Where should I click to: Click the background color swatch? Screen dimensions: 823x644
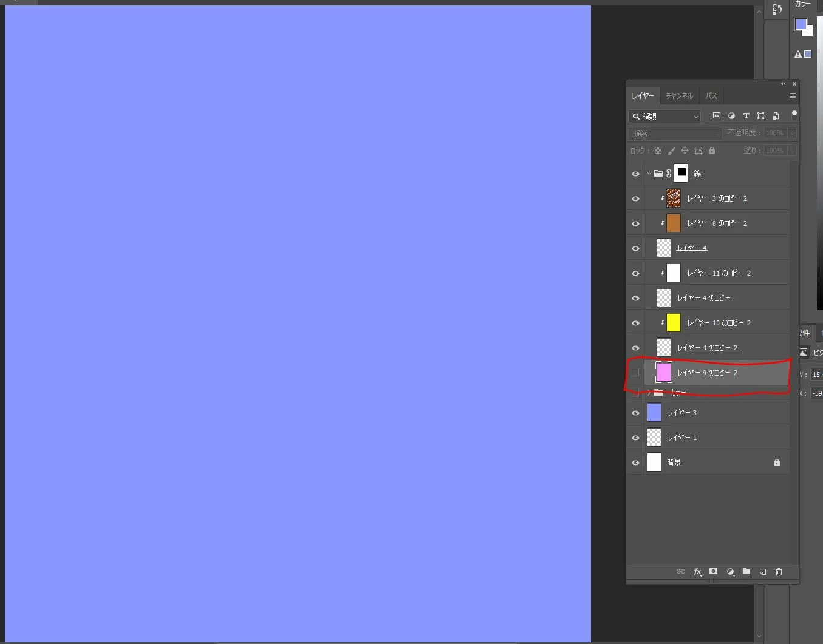point(810,32)
